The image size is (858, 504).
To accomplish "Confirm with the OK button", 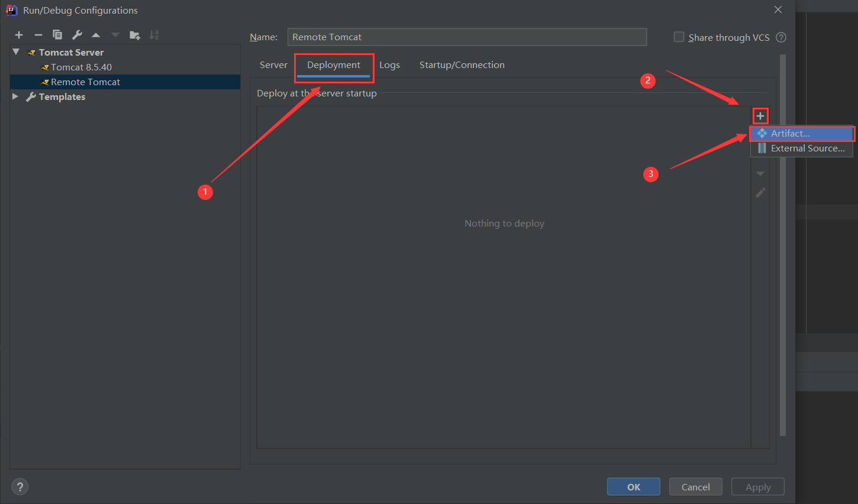I will pyautogui.click(x=634, y=487).
